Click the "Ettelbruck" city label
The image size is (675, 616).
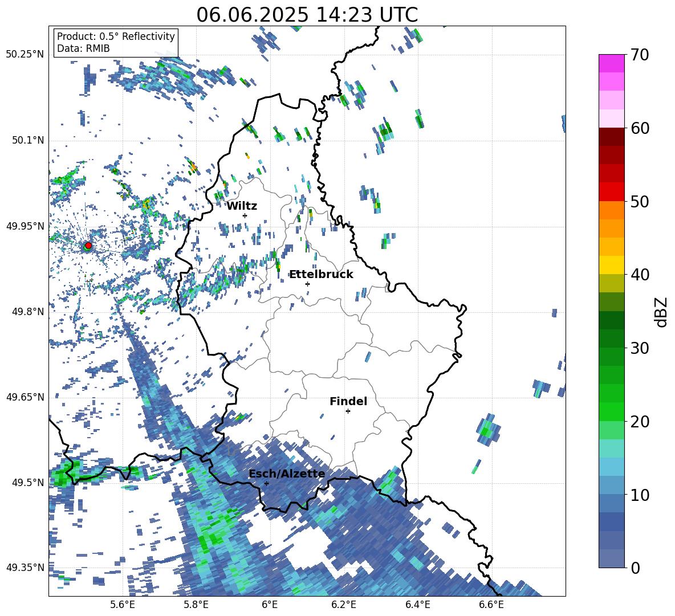pos(321,275)
